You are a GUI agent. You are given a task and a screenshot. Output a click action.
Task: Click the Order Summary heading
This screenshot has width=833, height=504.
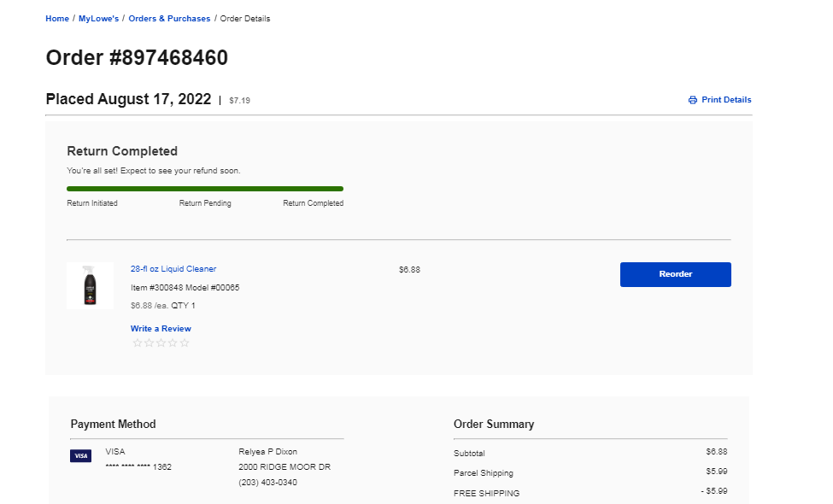pos(494,424)
